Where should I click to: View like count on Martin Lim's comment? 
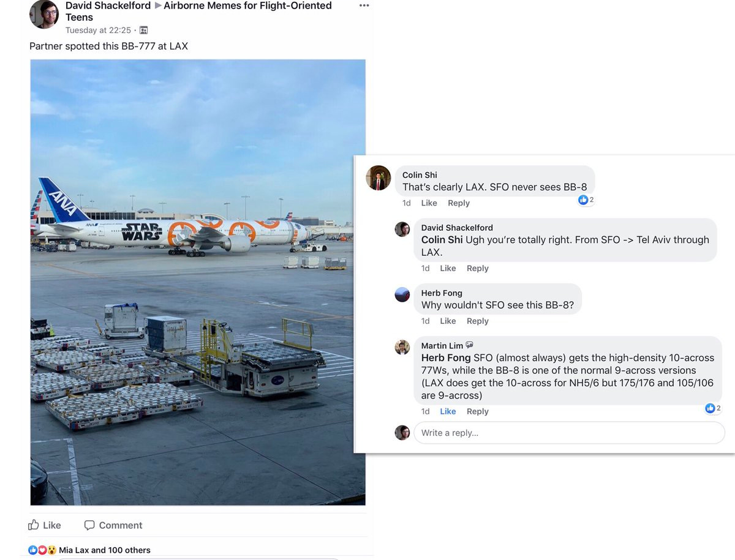[713, 408]
